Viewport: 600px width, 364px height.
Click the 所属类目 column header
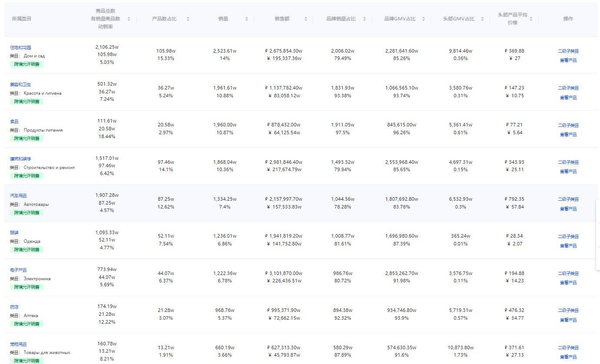pyautogui.click(x=22, y=19)
